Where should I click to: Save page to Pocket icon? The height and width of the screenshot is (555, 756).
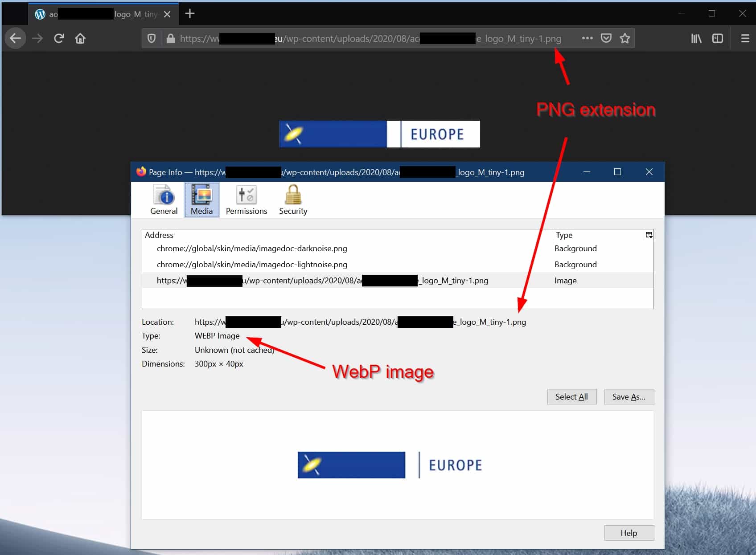pos(606,38)
